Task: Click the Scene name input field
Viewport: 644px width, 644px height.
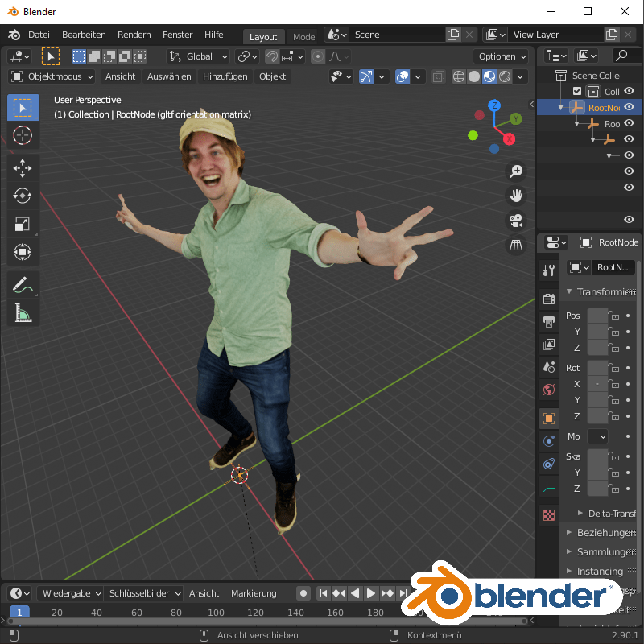Action: tap(398, 35)
